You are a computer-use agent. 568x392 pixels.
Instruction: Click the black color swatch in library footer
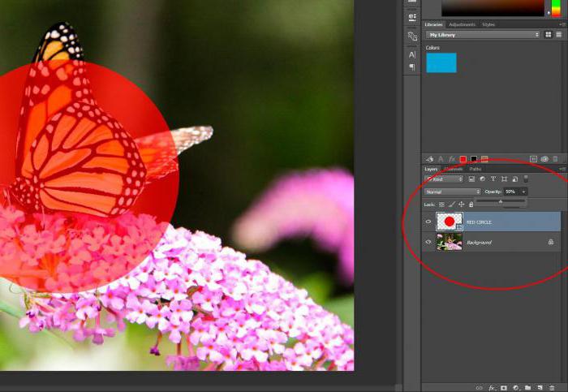474,159
